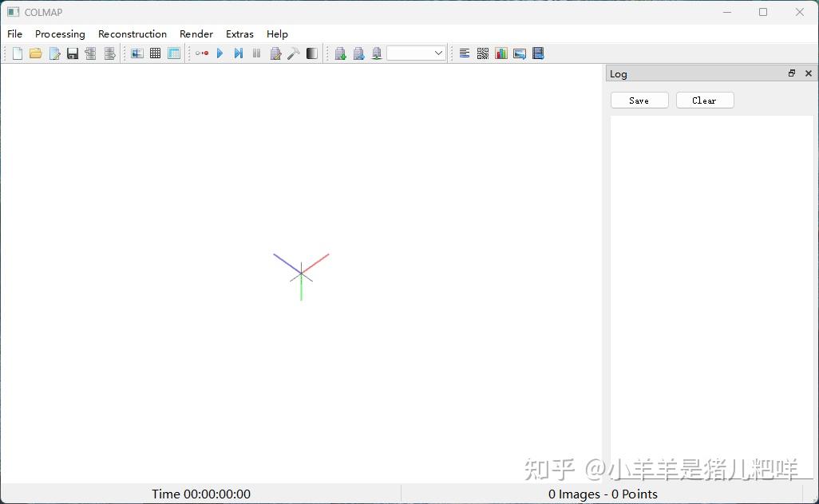Open reconstruction options with the hammer icon
Viewport: 819px width, 504px height.
point(294,53)
